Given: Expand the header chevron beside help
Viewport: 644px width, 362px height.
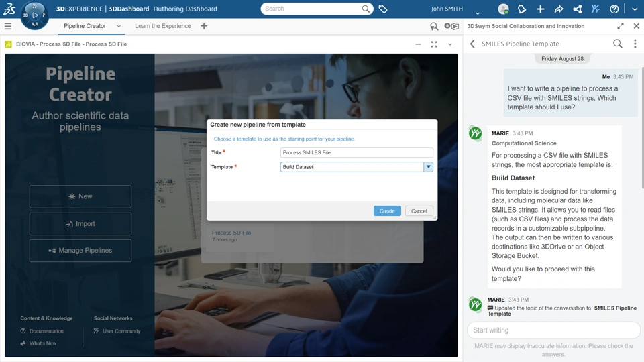Looking at the screenshot, I should point(635,9).
